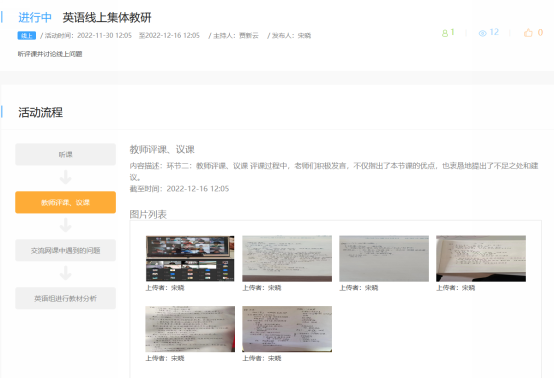Screen dimensions: 554x379
Task: Click the 活动流程 section heading
Action: [x=41, y=112]
